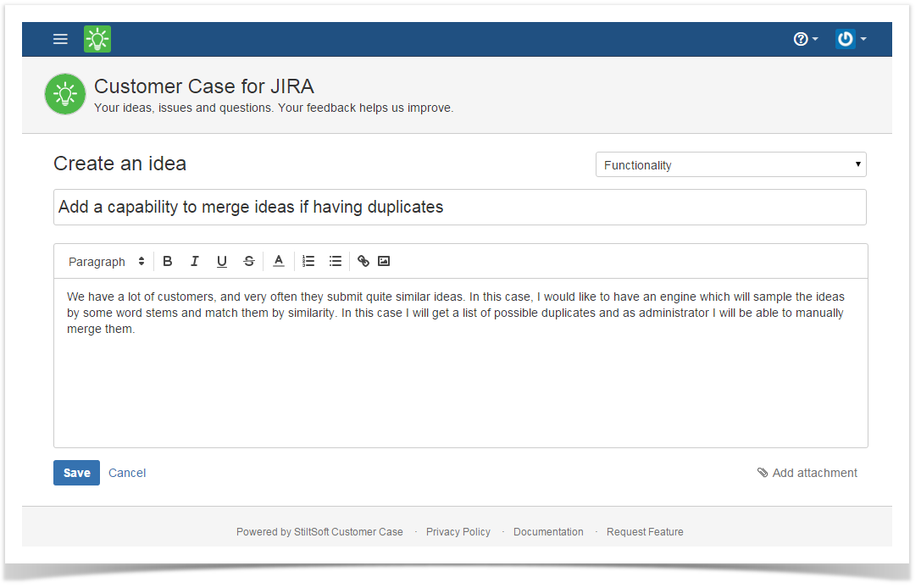Toggle italic formatting
The image size is (921, 588).
[194, 262]
